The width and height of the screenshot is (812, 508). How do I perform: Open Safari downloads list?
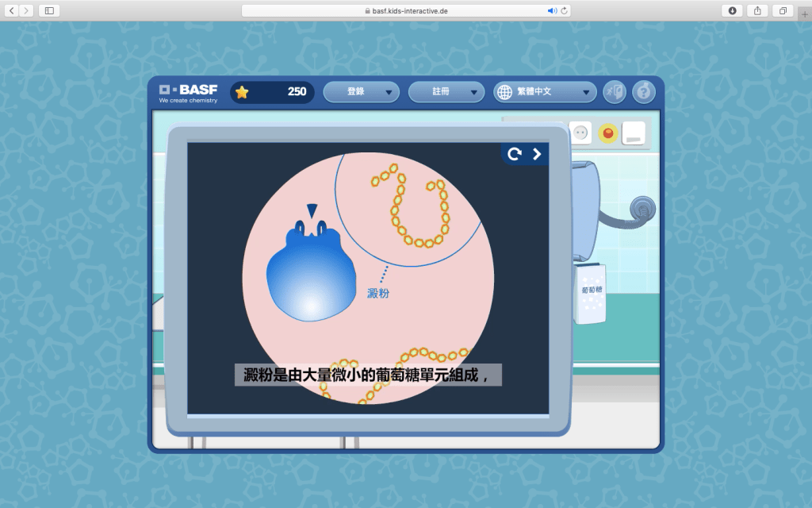click(x=731, y=11)
